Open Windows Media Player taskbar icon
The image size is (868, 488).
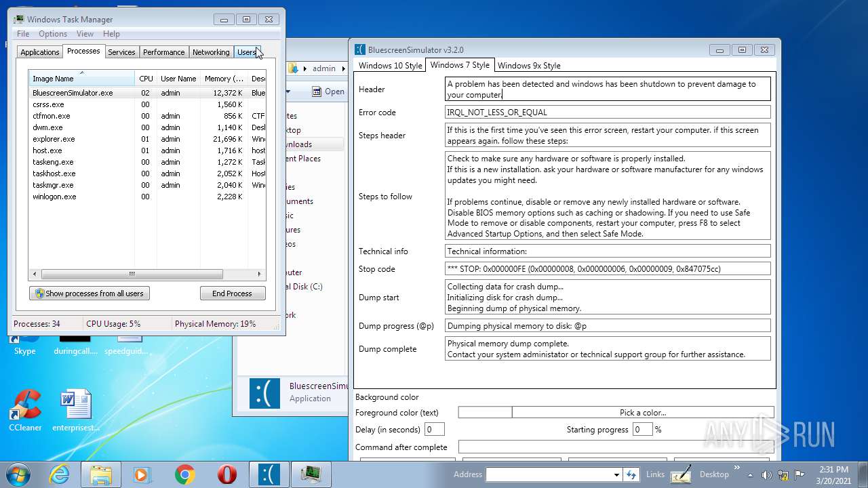(x=143, y=474)
